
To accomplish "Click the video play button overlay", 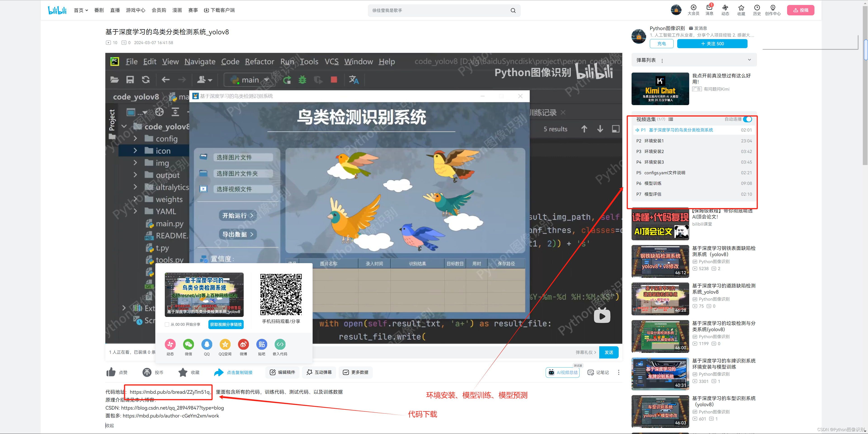I will point(602,315).
